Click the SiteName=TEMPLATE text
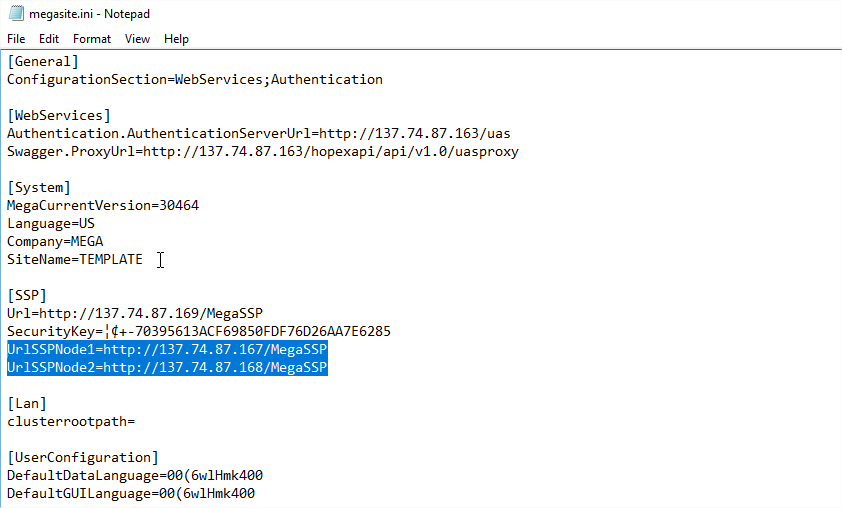 pos(75,259)
